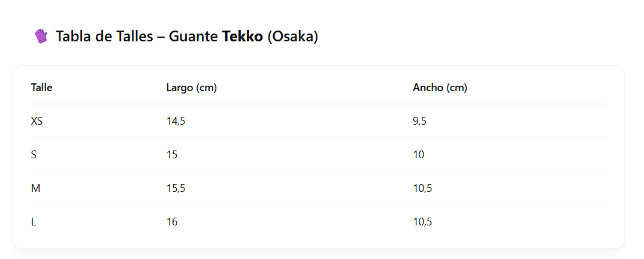Viewport: 644px width, 259px height.
Task: Click the 14,5 length value
Action: (x=176, y=121)
